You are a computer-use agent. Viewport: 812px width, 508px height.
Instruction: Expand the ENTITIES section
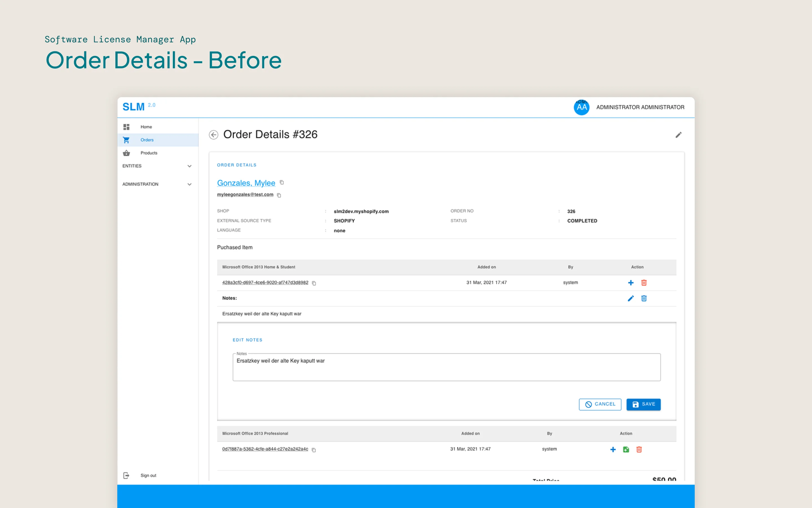pos(157,166)
